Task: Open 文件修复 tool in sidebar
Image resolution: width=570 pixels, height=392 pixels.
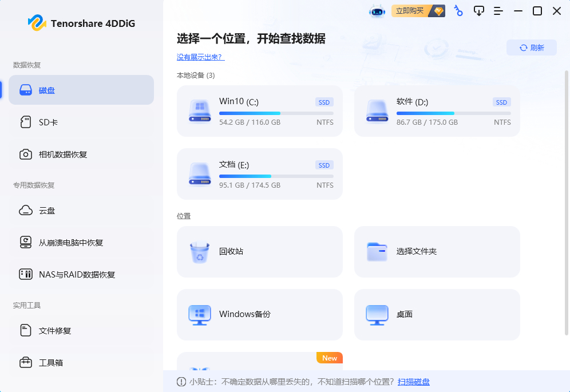Action: click(x=81, y=331)
